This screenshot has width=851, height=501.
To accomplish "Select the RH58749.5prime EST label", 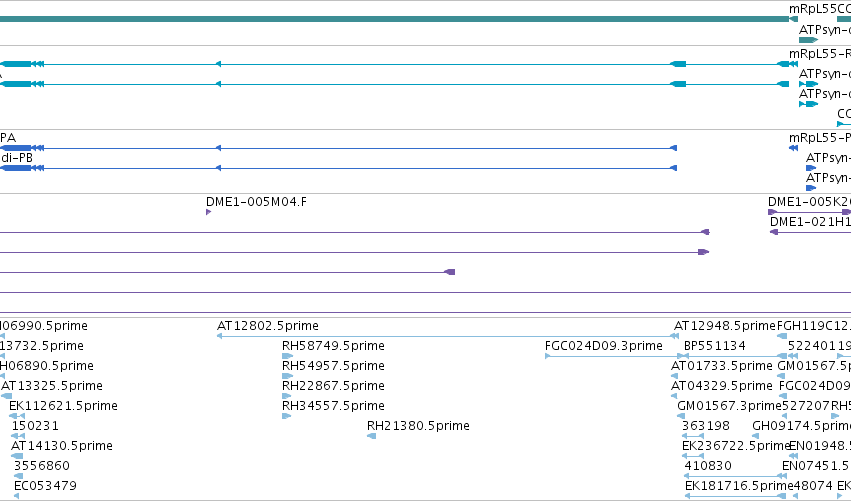I will pyautogui.click(x=333, y=346).
